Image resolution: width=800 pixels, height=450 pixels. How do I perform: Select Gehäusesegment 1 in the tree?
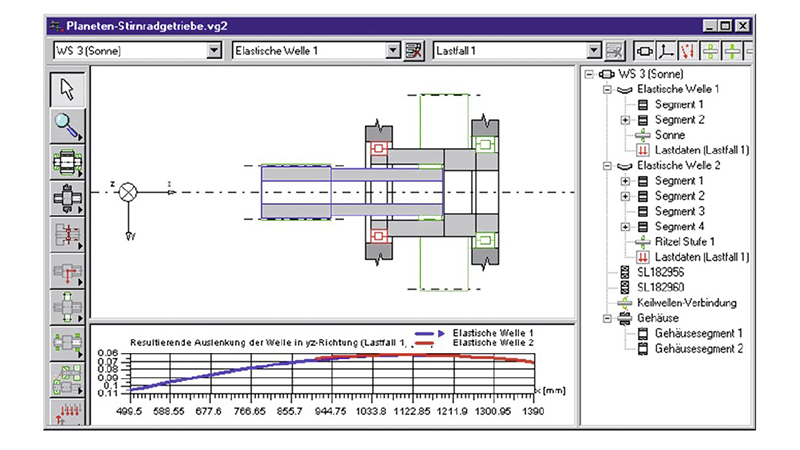click(699, 333)
